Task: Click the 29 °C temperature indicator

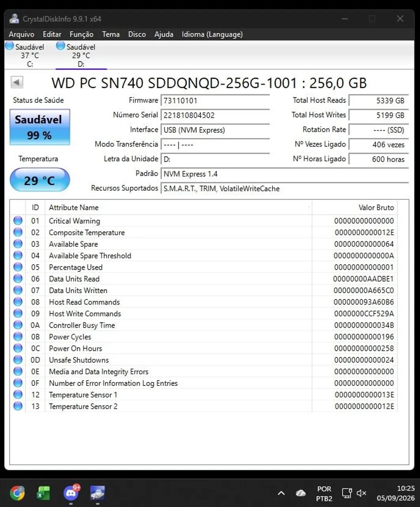Action: pos(40,180)
